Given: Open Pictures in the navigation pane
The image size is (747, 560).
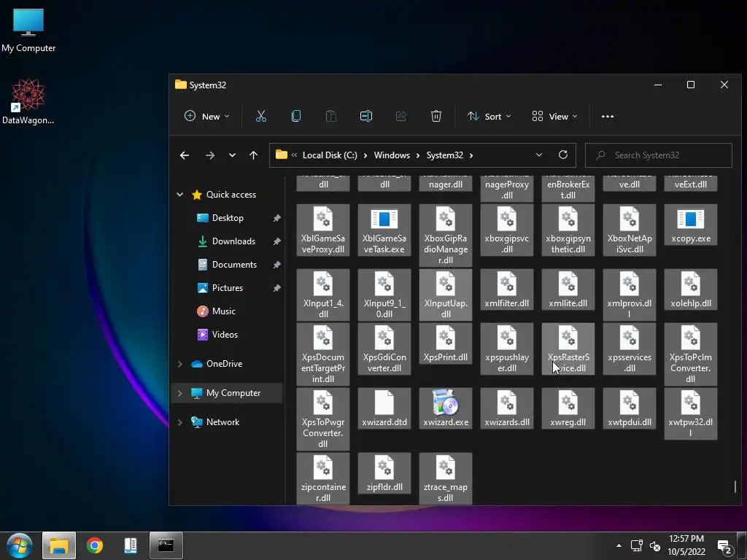Looking at the screenshot, I should 228,287.
